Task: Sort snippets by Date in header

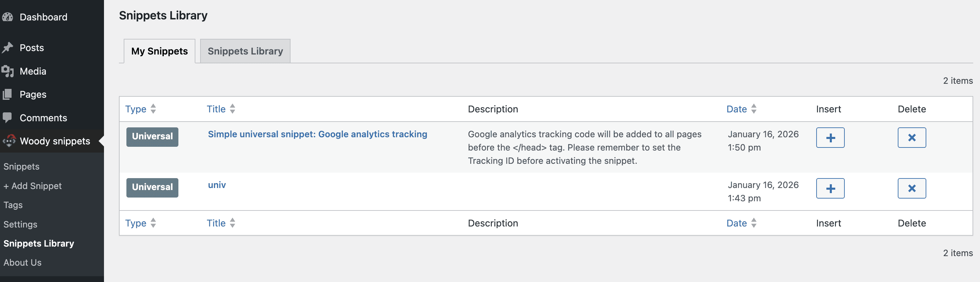Action: tap(736, 109)
